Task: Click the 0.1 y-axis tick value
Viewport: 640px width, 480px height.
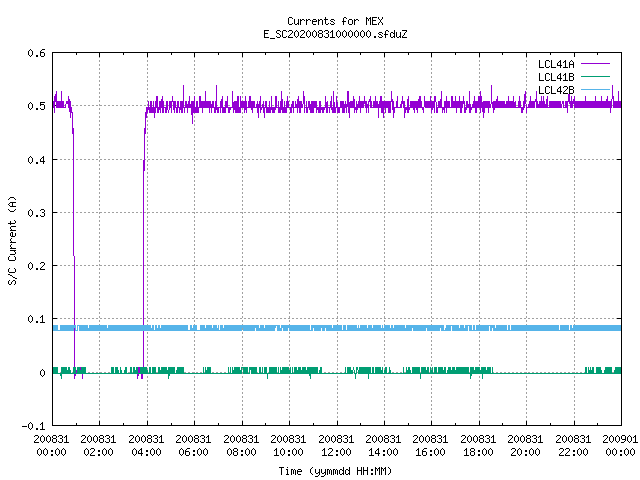Action: click(36, 319)
